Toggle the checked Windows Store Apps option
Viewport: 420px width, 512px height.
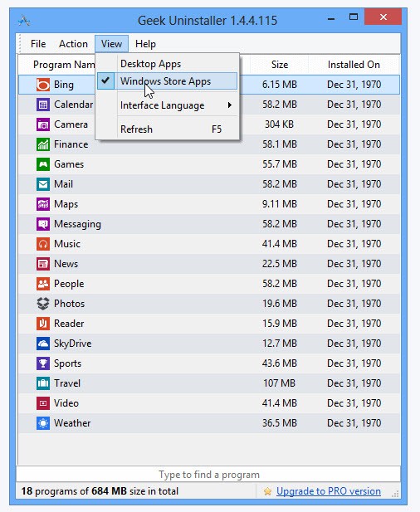click(167, 81)
